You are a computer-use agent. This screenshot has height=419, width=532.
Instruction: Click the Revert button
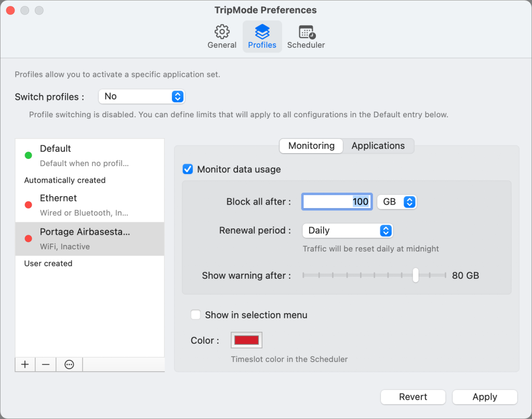click(413, 397)
